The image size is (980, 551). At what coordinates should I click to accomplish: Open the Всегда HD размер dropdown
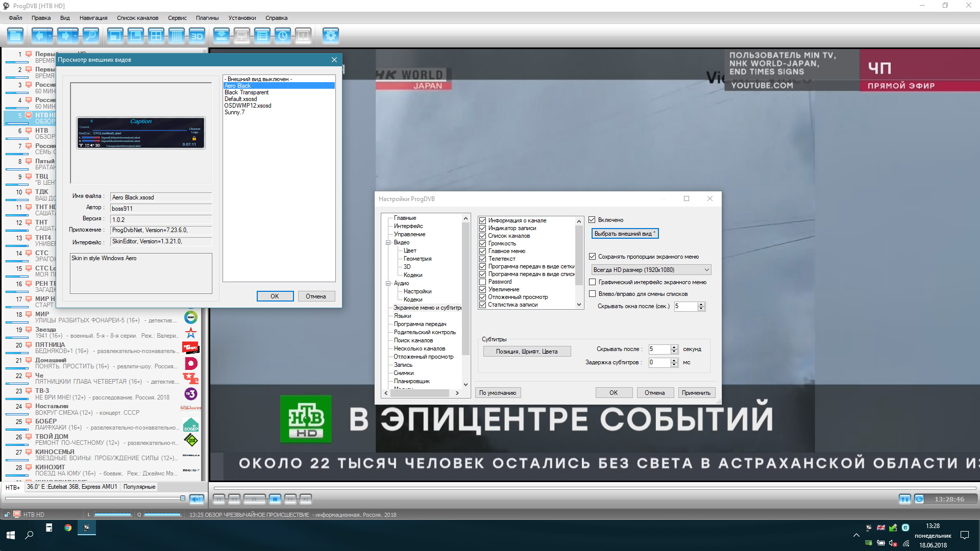click(x=651, y=270)
